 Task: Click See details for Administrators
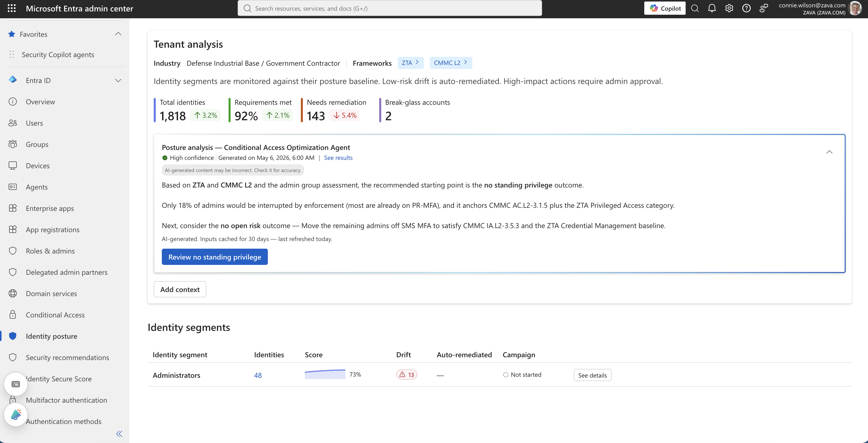coord(592,375)
